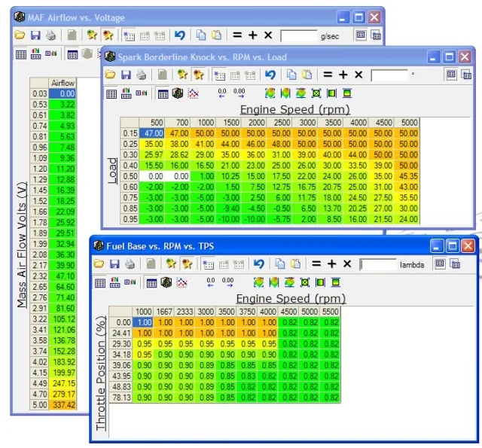Click the lambda value input field
482x448 pixels.
(x=377, y=265)
